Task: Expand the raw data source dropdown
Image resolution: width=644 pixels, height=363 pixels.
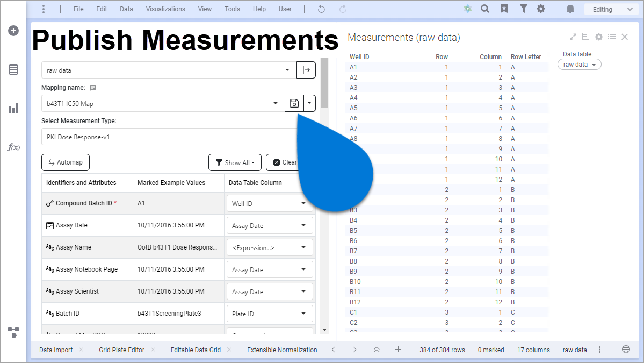Action: (x=287, y=70)
